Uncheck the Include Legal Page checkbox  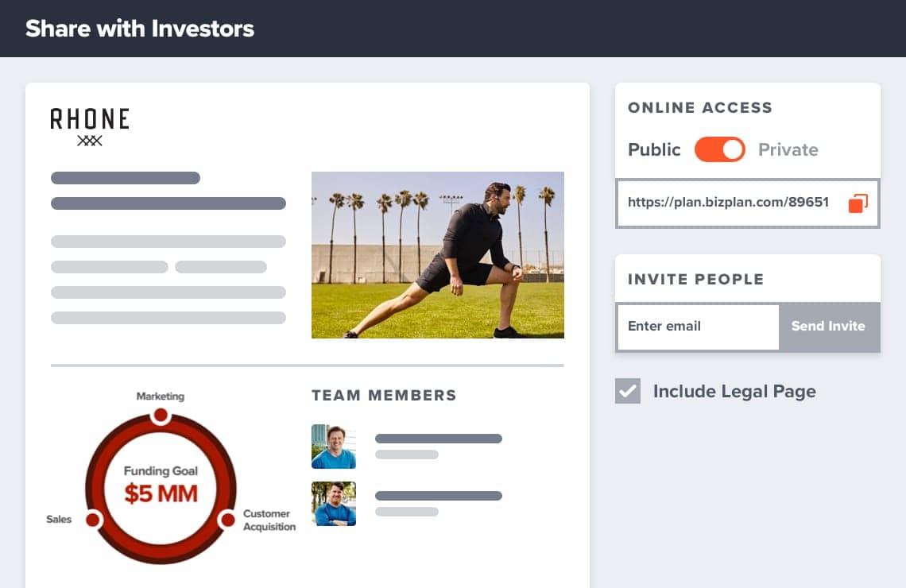pos(628,391)
